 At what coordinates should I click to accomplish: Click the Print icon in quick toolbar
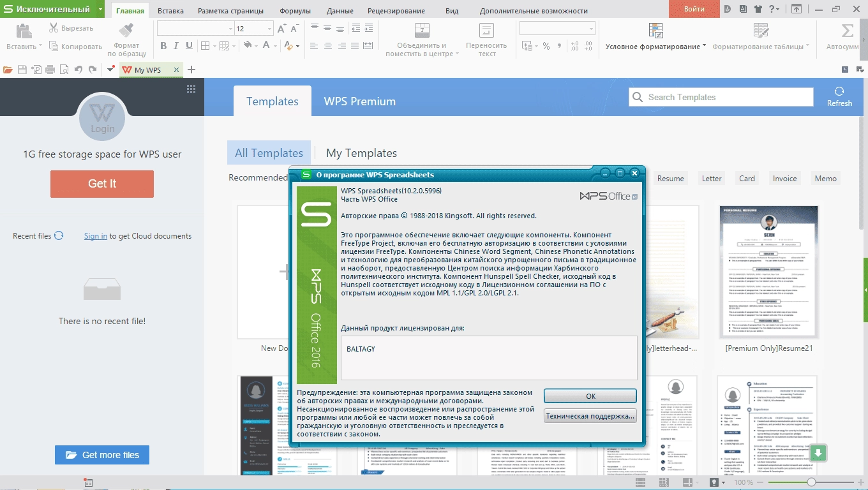(x=50, y=70)
